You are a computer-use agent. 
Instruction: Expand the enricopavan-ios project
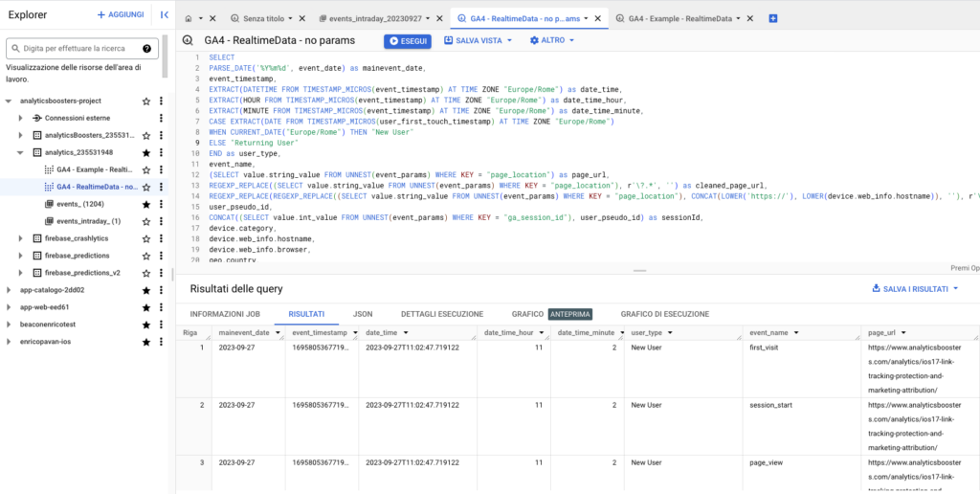tap(8, 342)
